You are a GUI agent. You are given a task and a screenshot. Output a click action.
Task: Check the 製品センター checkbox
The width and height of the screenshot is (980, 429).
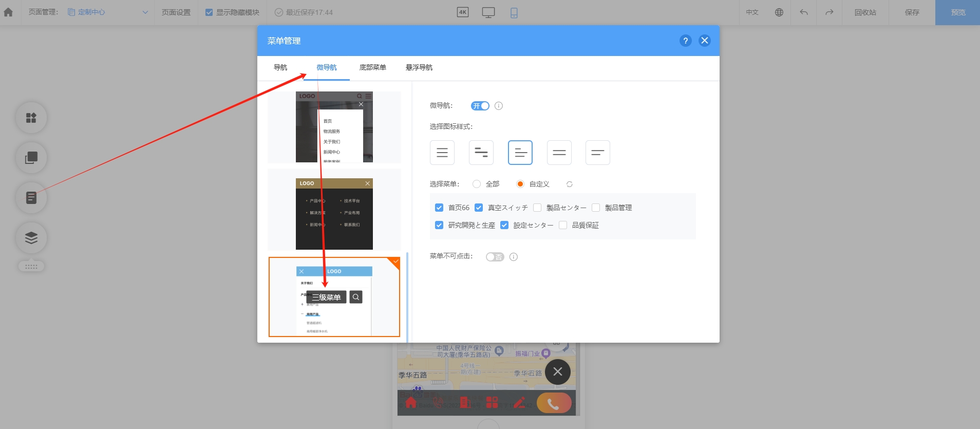point(537,208)
